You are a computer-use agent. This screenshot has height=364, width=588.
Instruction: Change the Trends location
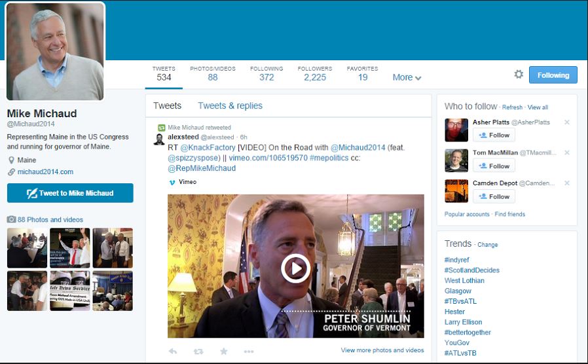(x=487, y=245)
